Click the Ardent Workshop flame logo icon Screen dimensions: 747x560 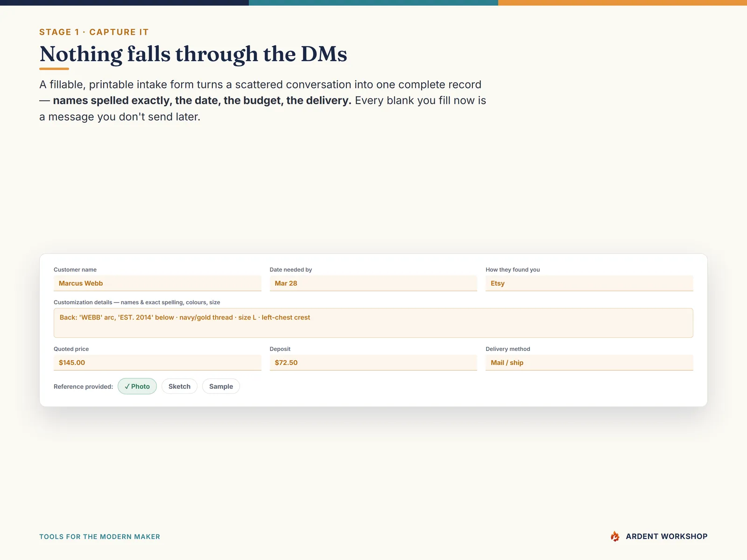(615, 536)
